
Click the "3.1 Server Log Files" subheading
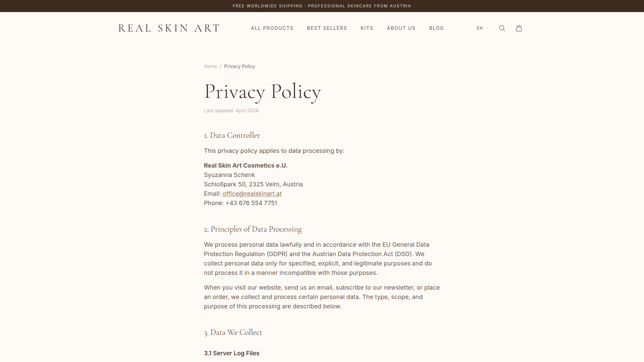pos(231,353)
